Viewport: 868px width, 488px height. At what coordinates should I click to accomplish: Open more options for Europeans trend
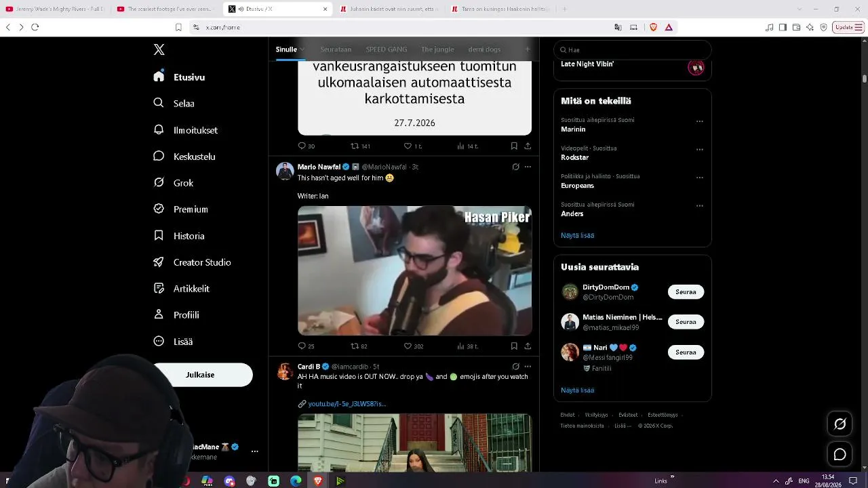(x=699, y=178)
